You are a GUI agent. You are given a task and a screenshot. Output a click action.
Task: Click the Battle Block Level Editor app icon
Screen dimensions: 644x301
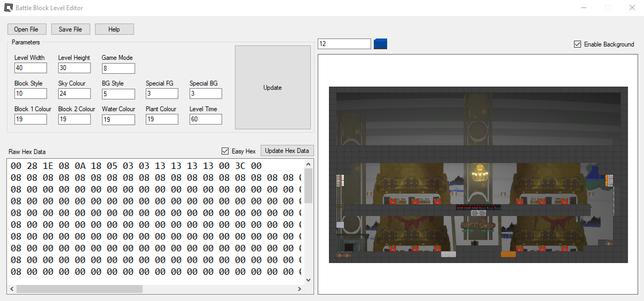9,8
